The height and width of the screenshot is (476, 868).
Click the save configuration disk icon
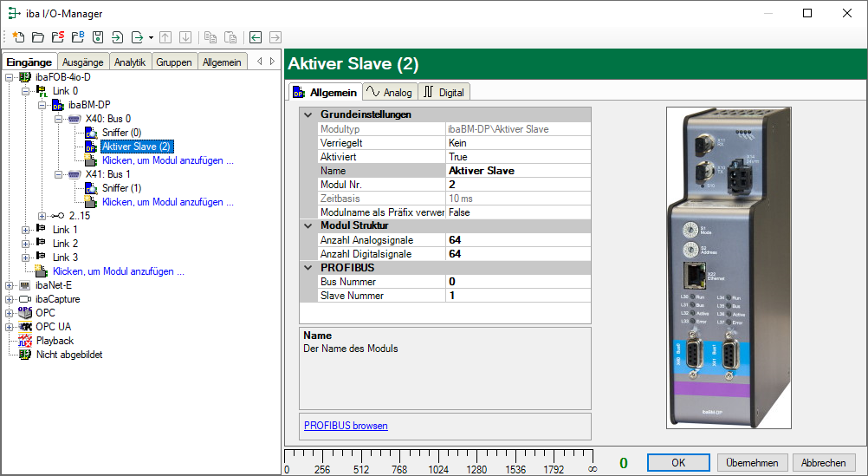pyautogui.click(x=98, y=37)
